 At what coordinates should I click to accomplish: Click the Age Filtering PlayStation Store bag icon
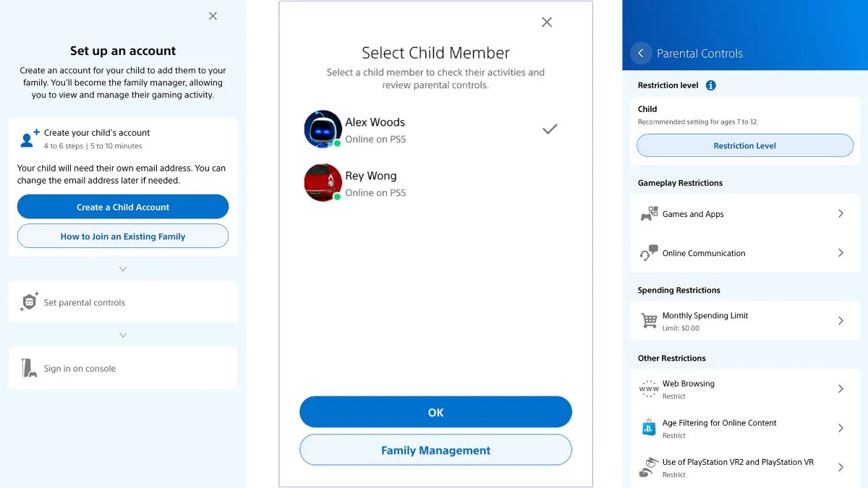tap(649, 427)
